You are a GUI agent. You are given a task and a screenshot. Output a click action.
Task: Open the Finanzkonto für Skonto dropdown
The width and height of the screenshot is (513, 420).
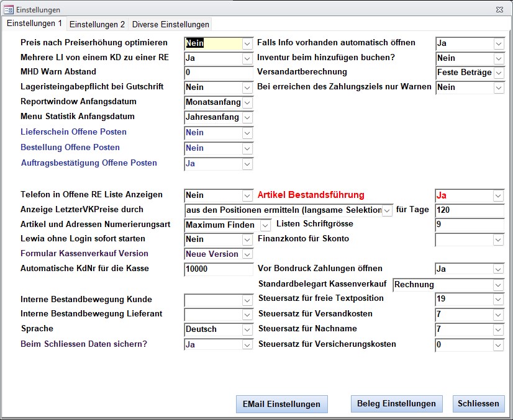[x=499, y=239]
